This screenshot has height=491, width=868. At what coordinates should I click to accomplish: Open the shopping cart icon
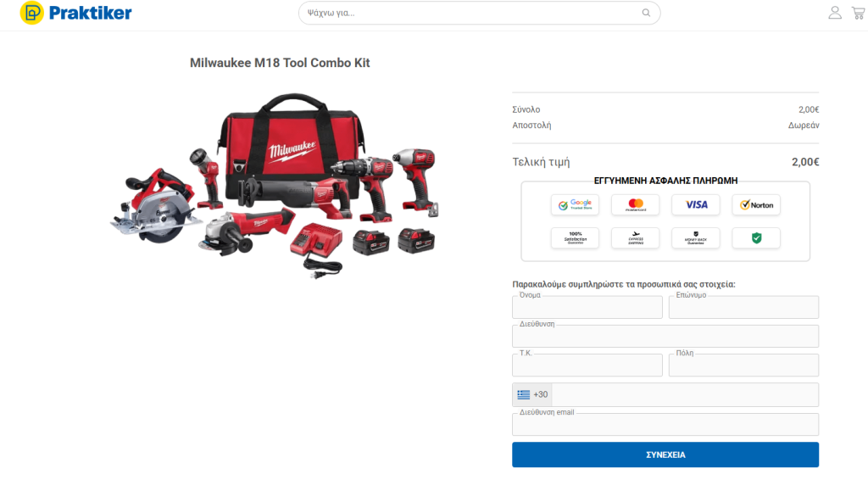859,13
